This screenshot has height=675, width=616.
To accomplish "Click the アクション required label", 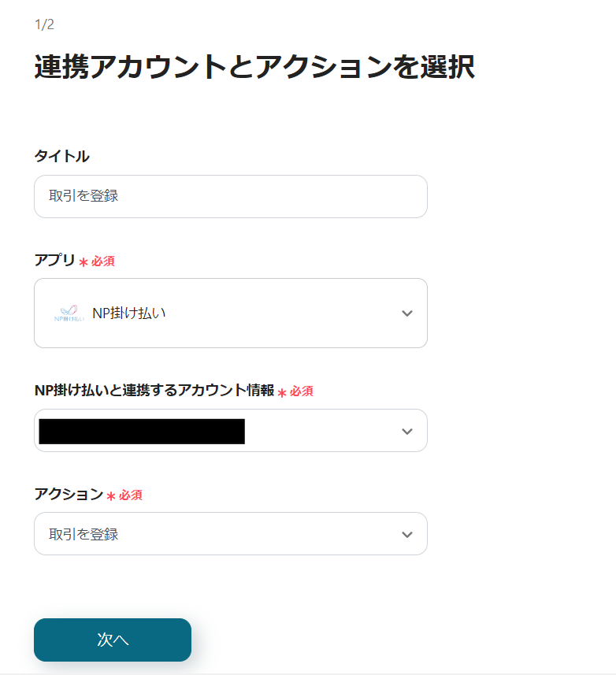I will click(x=69, y=494).
